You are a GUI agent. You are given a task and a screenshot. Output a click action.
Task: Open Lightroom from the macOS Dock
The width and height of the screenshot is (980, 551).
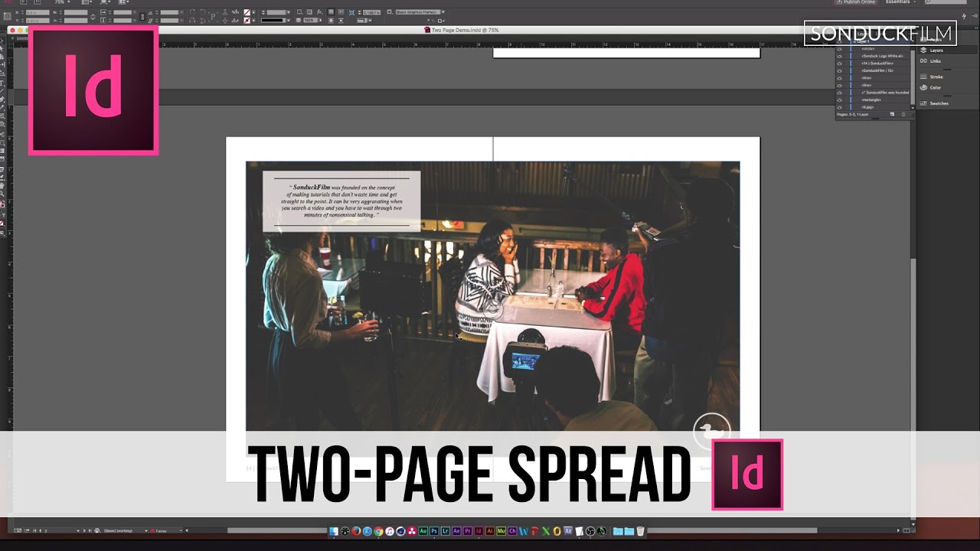tap(446, 531)
